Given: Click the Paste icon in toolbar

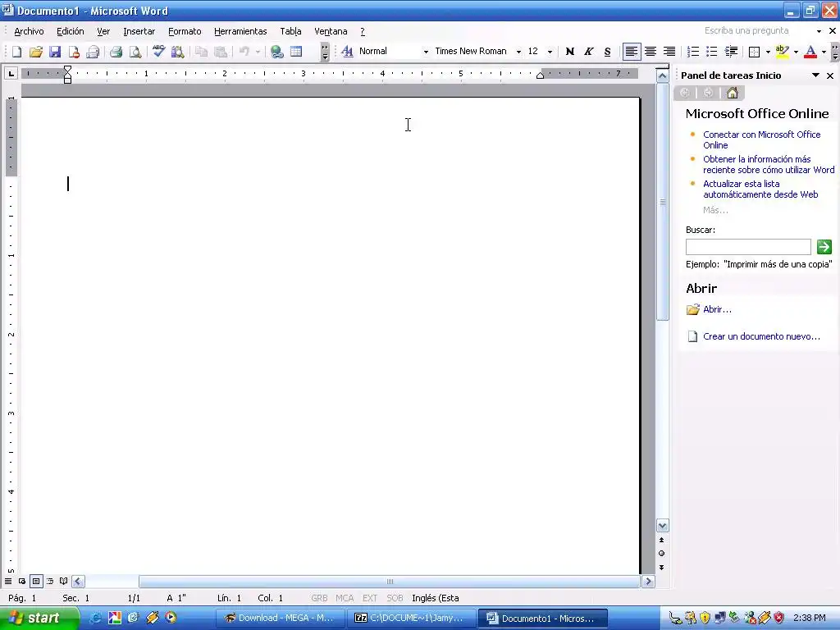Looking at the screenshot, I should pyautogui.click(x=220, y=52).
